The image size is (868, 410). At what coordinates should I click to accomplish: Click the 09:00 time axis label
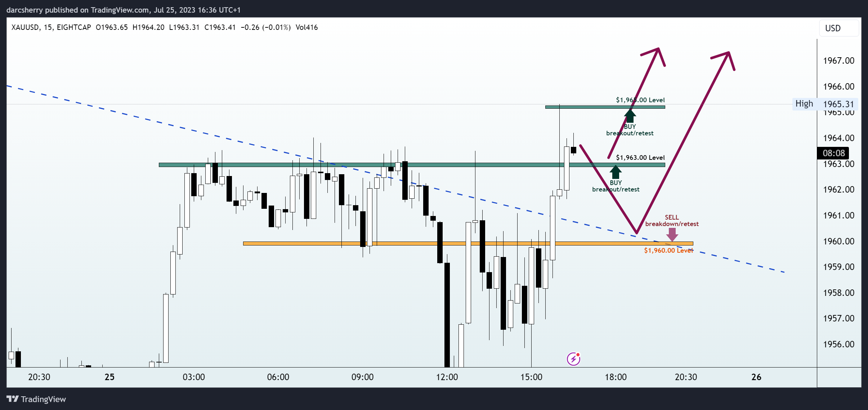(x=362, y=377)
